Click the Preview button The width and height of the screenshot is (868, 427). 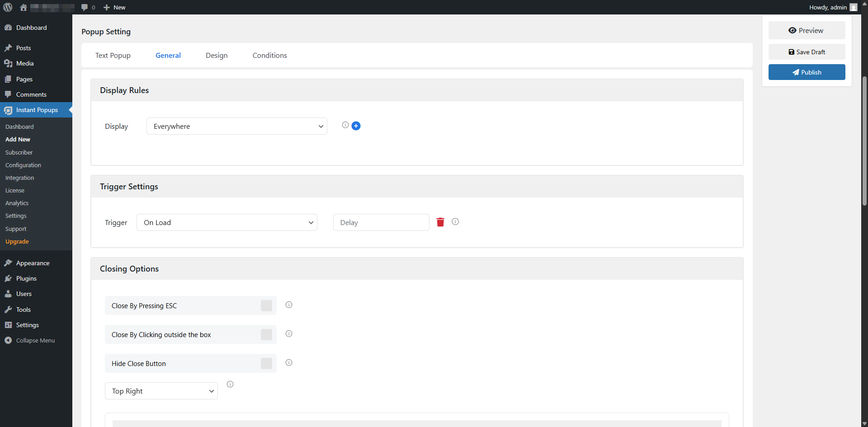point(807,30)
